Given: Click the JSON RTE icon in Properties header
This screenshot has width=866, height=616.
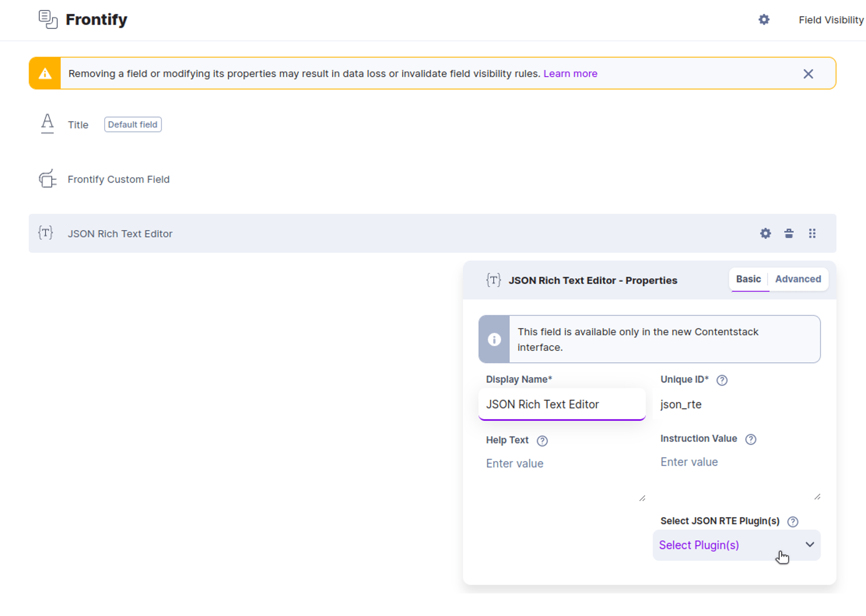Looking at the screenshot, I should (x=493, y=280).
